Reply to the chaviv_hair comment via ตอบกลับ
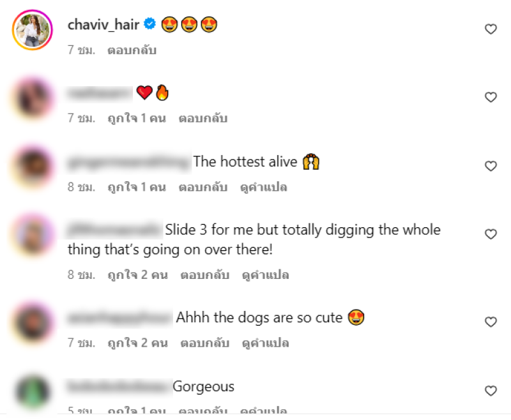 click(132, 50)
